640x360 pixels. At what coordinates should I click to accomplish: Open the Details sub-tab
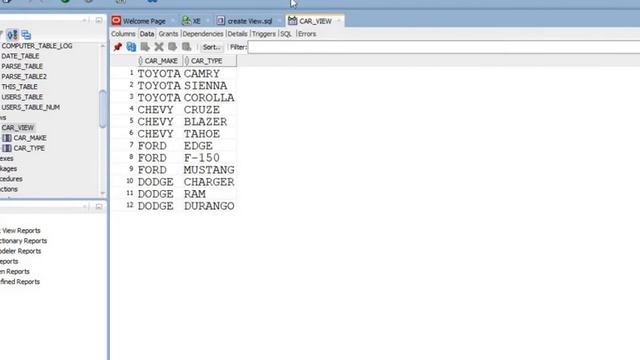click(x=237, y=34)
